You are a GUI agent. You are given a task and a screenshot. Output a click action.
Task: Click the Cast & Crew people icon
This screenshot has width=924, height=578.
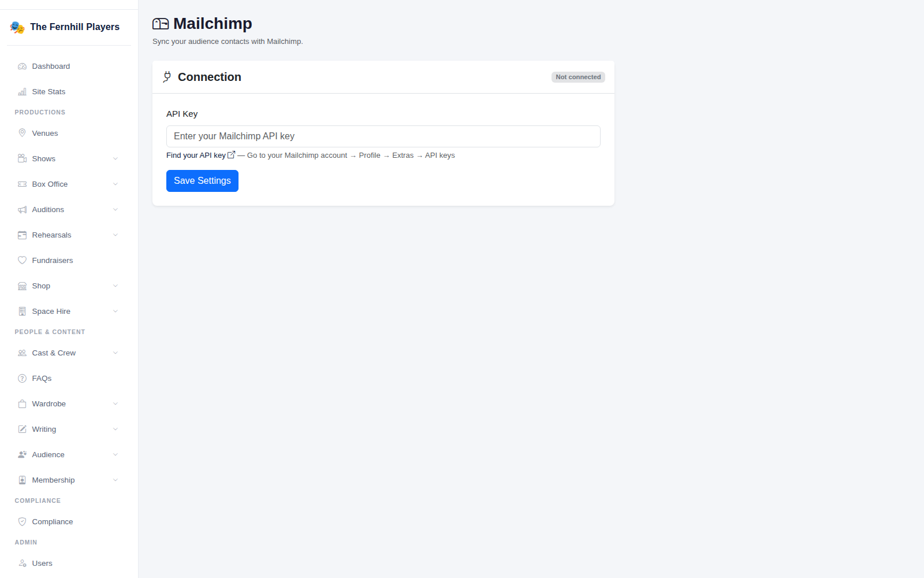click(x=22, y=353)
